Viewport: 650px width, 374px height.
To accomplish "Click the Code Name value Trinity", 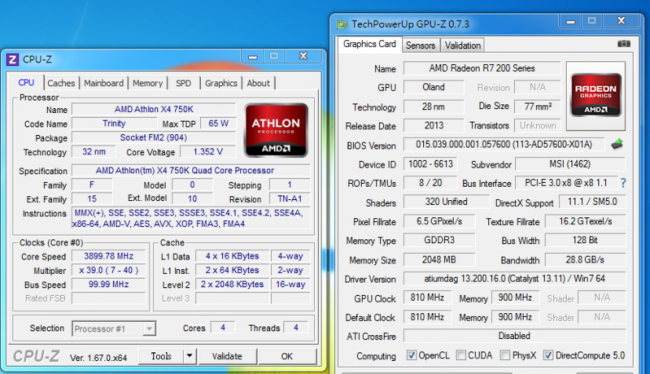I will (x=114, y=124).
